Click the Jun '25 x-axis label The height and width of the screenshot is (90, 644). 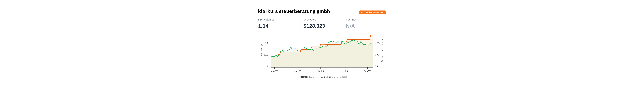tap(298, 71)
